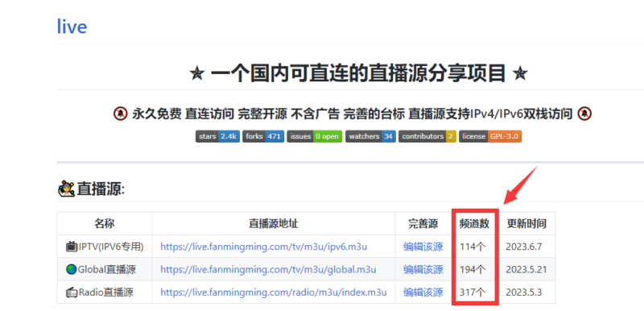Click the 一个国内可直连的直播源分享项目 title
This screenshot has width=644, height=311.
pos(358,74)
